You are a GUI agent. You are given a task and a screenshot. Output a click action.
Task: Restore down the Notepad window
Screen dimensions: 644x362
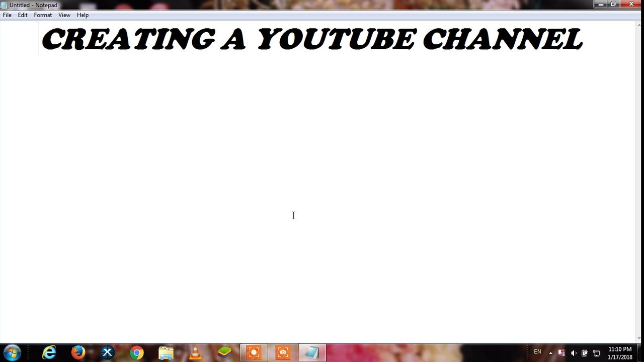coord(613,5)
